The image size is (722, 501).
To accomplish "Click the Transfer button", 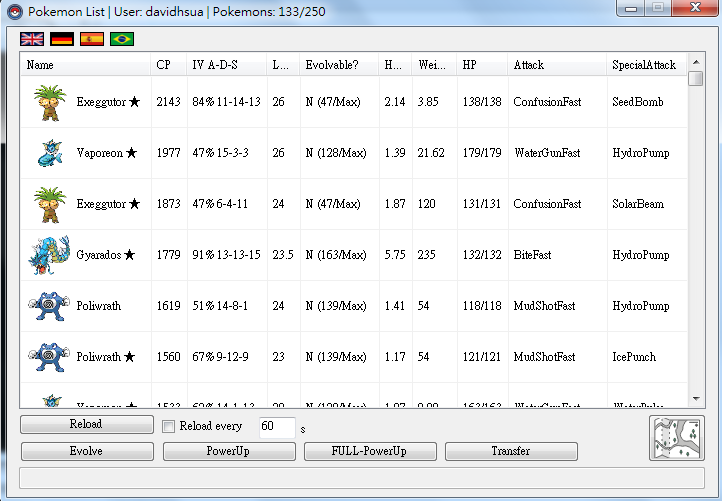I will (511, 451).
